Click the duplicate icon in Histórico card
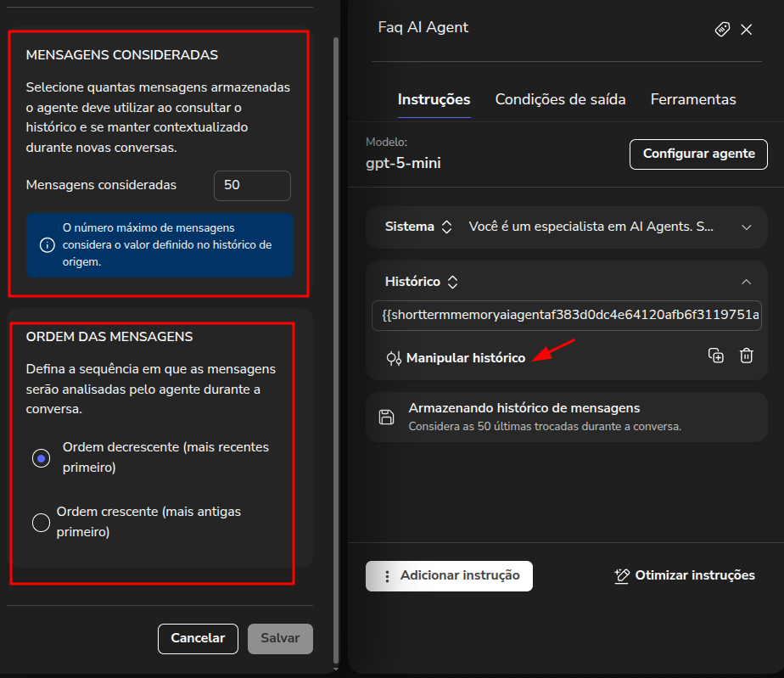This screenshot has height=678, width=784. 716,356
